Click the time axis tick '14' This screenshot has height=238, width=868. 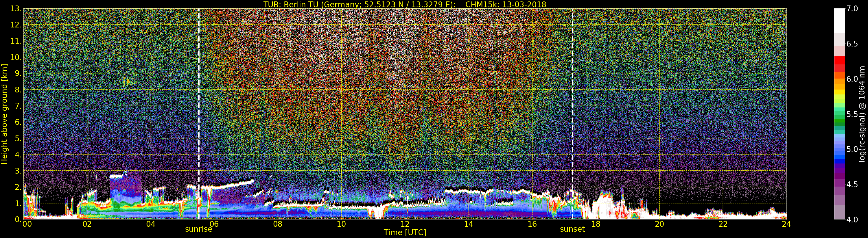click(x=468, y=224)
